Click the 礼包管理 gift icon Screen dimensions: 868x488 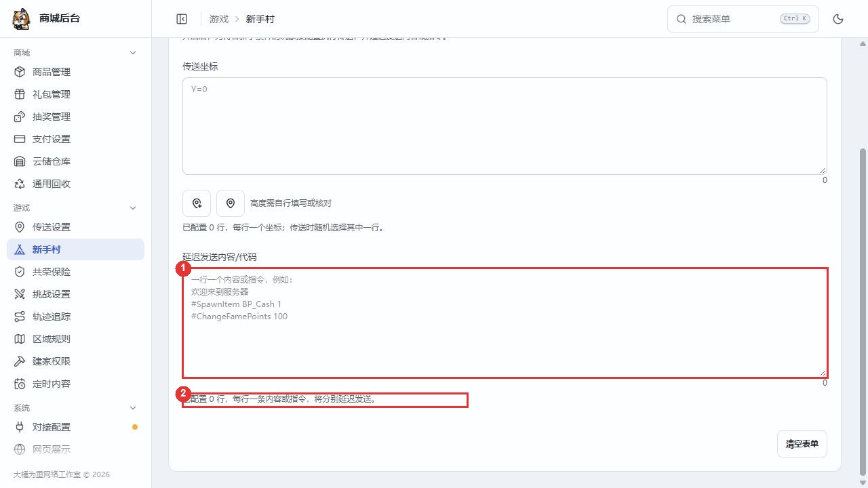[20, 94]
